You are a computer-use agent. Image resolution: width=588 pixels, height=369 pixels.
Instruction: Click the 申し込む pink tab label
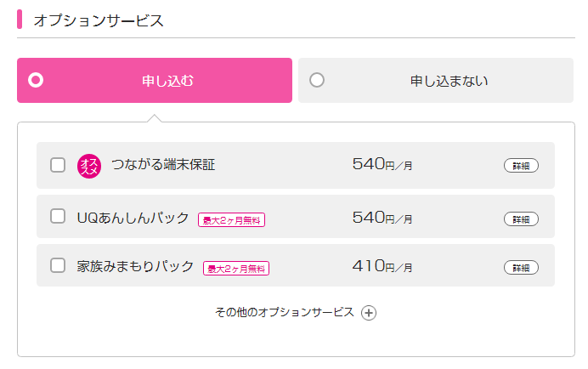click(167, 81)
